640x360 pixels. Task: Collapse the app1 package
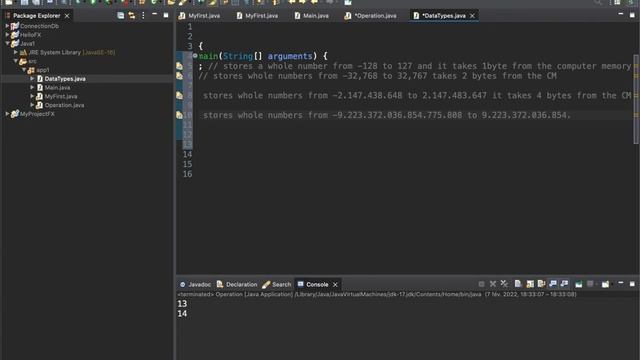(24, 70)
